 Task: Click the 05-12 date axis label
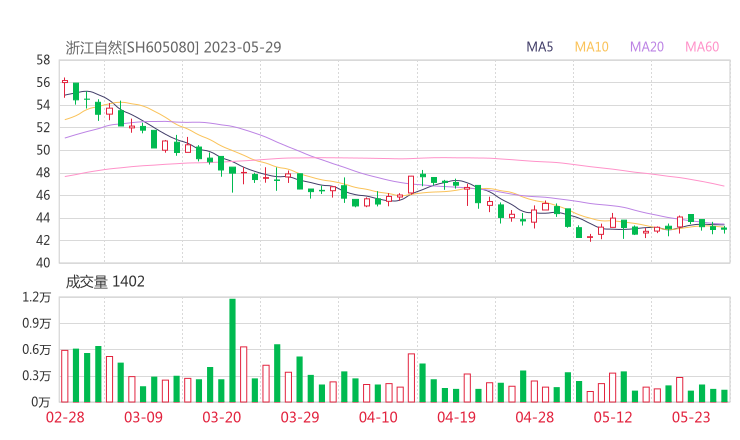tap(613, 417)
